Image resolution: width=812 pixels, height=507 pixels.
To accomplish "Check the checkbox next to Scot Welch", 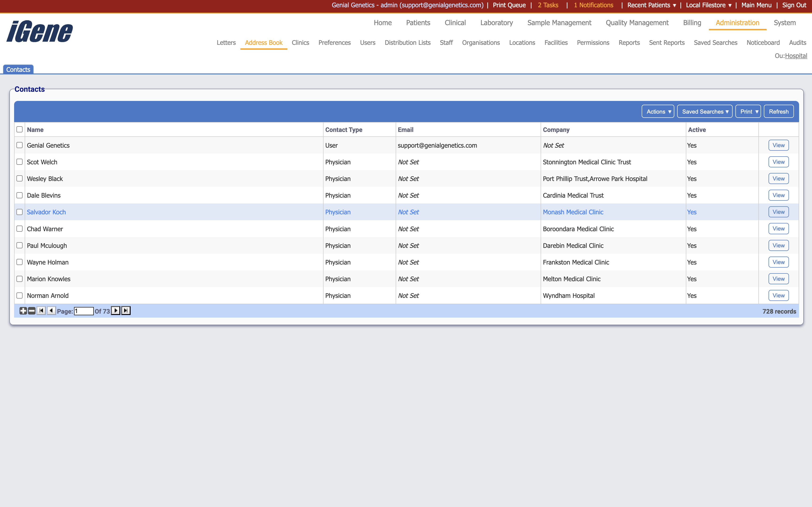I will (20, 162).
